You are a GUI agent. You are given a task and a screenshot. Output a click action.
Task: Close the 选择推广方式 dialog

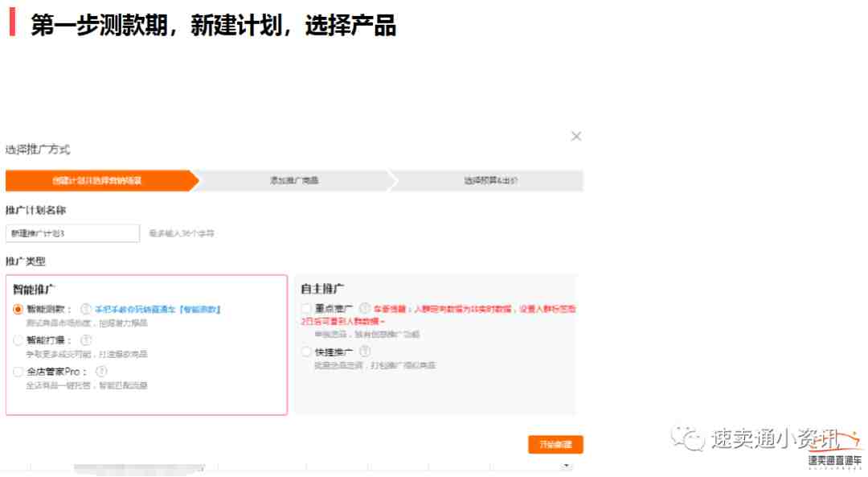click(x=575, y=137)
